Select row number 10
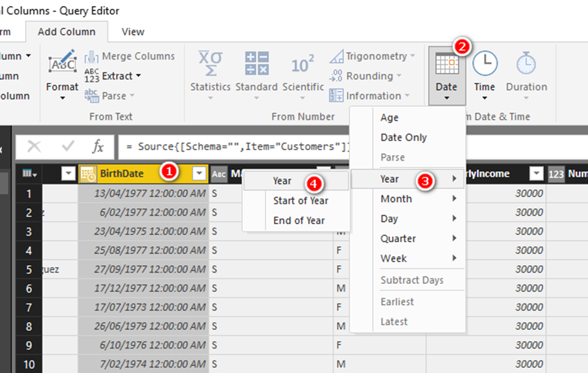 pos(29,365)
